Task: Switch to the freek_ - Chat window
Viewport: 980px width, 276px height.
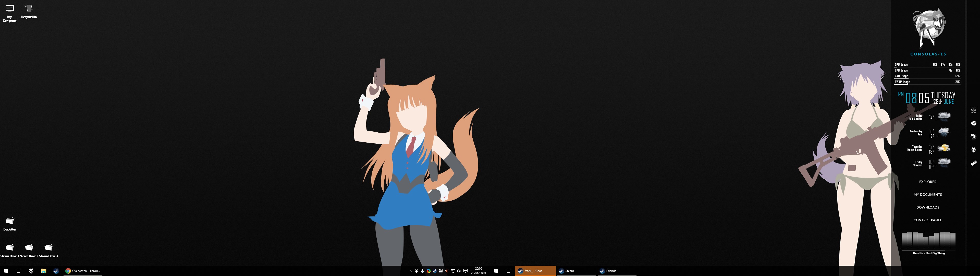Action: [x=535, y=271]
